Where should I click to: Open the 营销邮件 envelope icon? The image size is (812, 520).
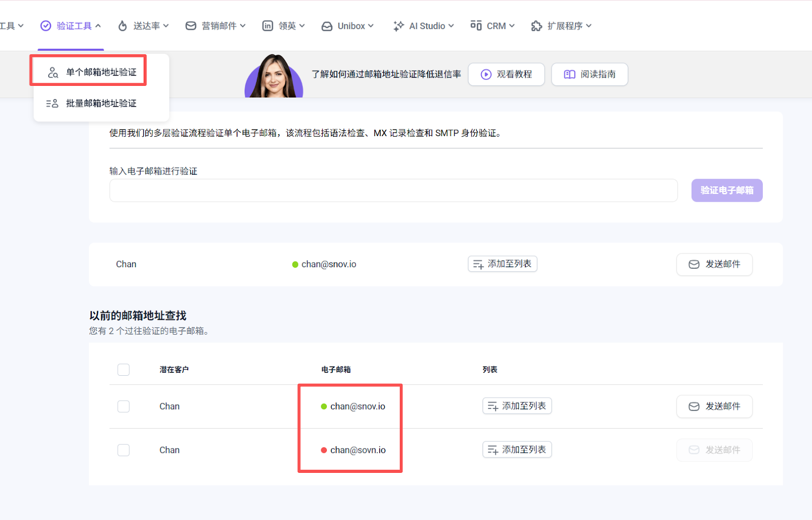coord(190,25)
